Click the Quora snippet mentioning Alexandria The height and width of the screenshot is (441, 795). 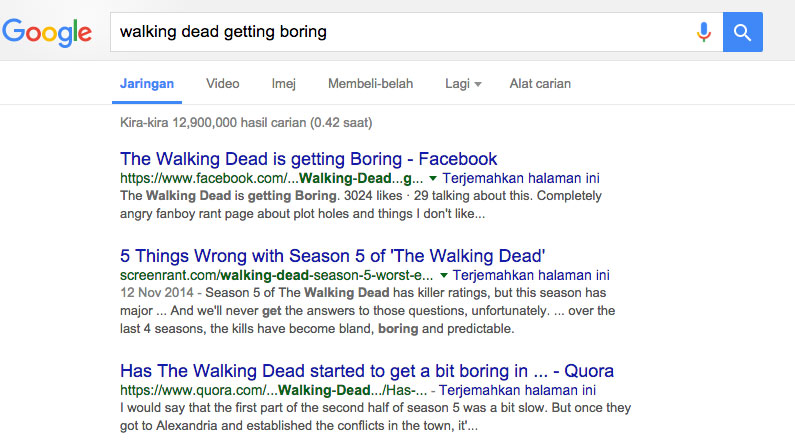(x=375, y=417)
